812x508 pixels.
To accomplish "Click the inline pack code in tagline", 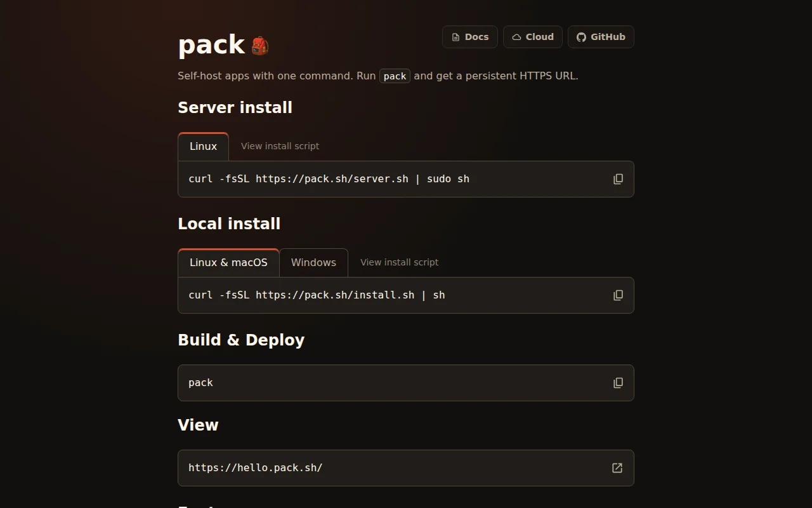I will click(395, 76).
